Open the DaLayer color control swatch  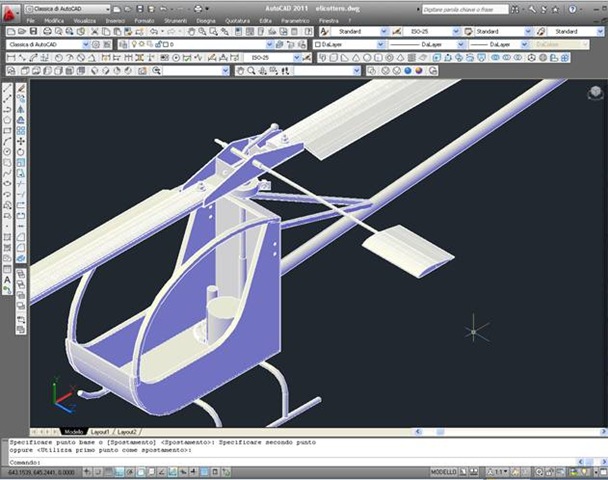tap(345, 45)
